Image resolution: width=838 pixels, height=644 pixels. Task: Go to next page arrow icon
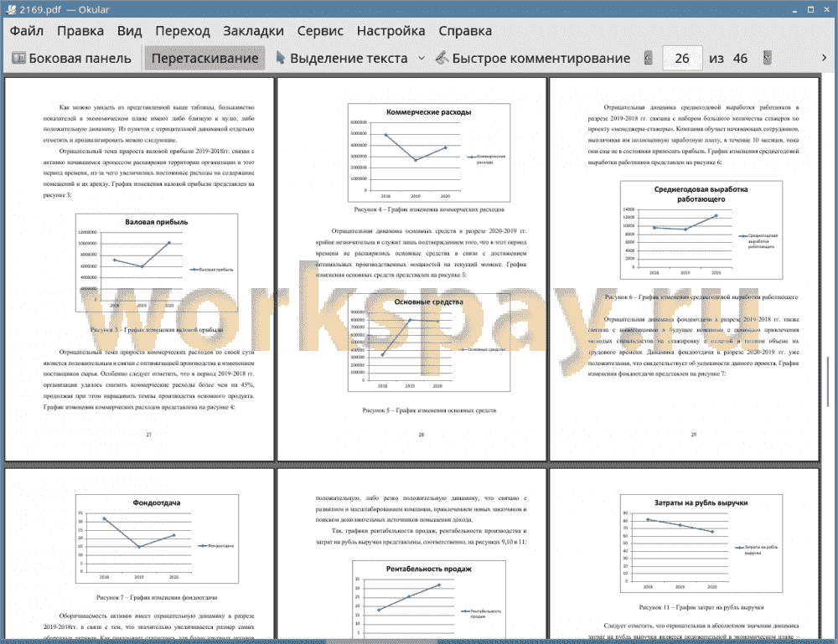coord(767,58)
